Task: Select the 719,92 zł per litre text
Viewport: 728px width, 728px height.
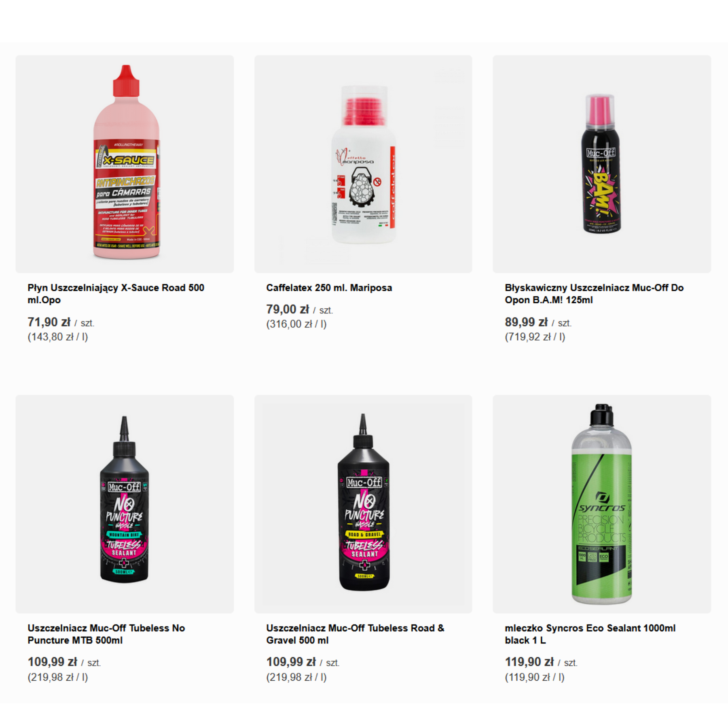Action: [535, 337]
